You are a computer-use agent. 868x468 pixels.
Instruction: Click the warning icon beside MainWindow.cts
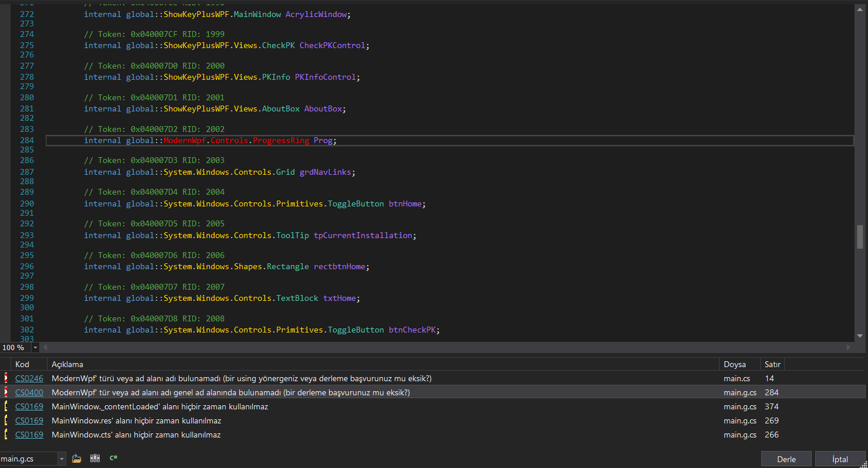(x=6, y=435)
